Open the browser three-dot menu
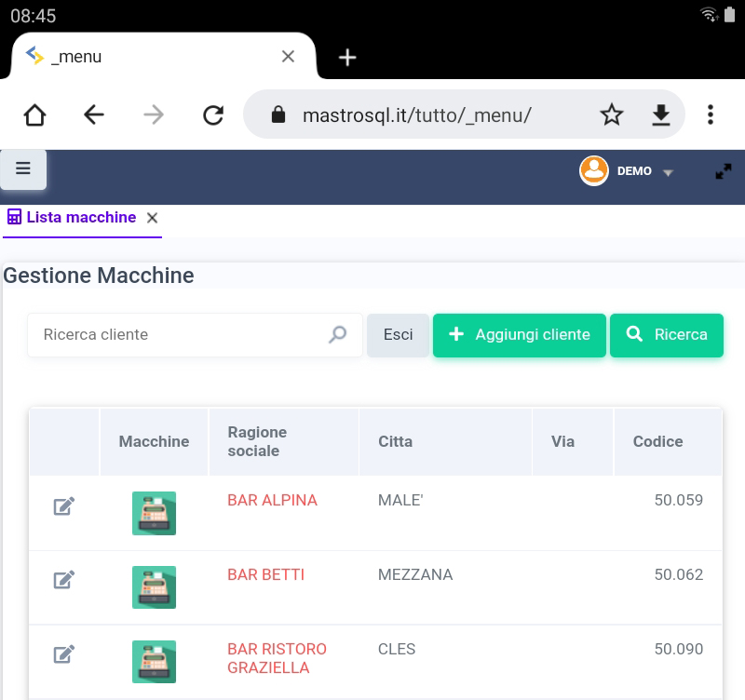The image size is (745, 700). click(x=710, y=114)
